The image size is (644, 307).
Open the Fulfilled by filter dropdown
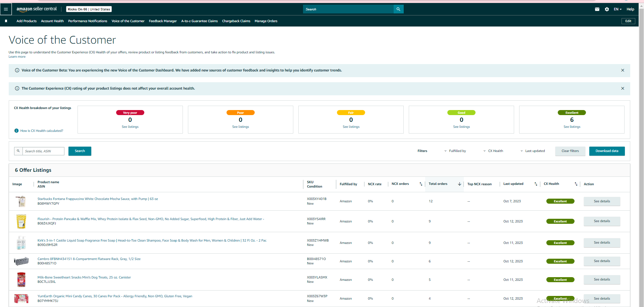pos(455,151)
